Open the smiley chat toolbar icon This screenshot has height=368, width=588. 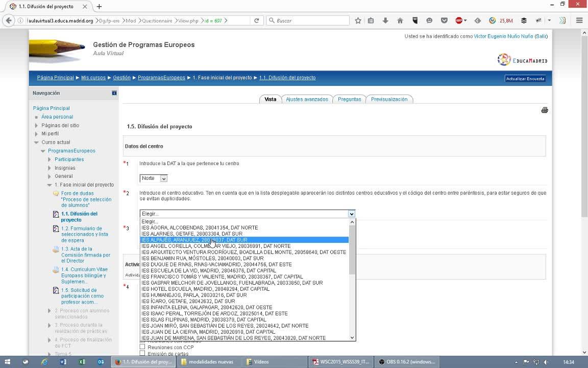click(x=429, y=20)
